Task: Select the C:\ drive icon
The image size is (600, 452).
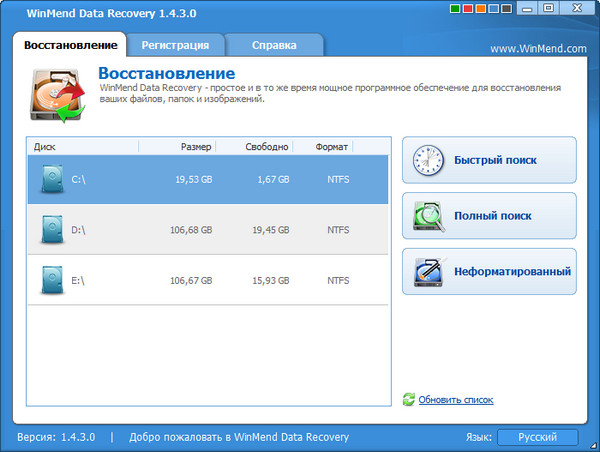Action: (51, 180)
